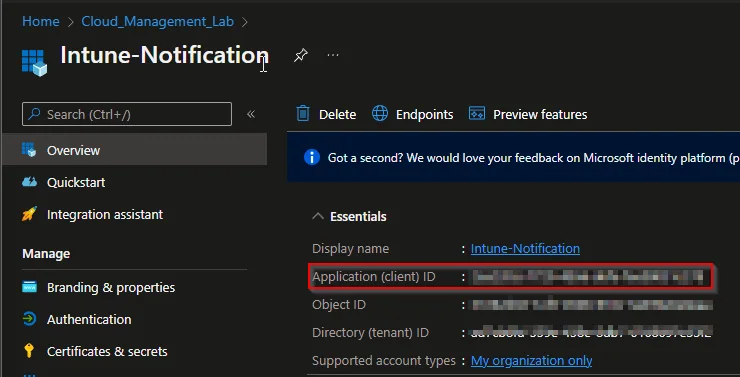Pin the Intune-Notification blade
The width and height of the screenshot is (740, 377).
[301, 55]
